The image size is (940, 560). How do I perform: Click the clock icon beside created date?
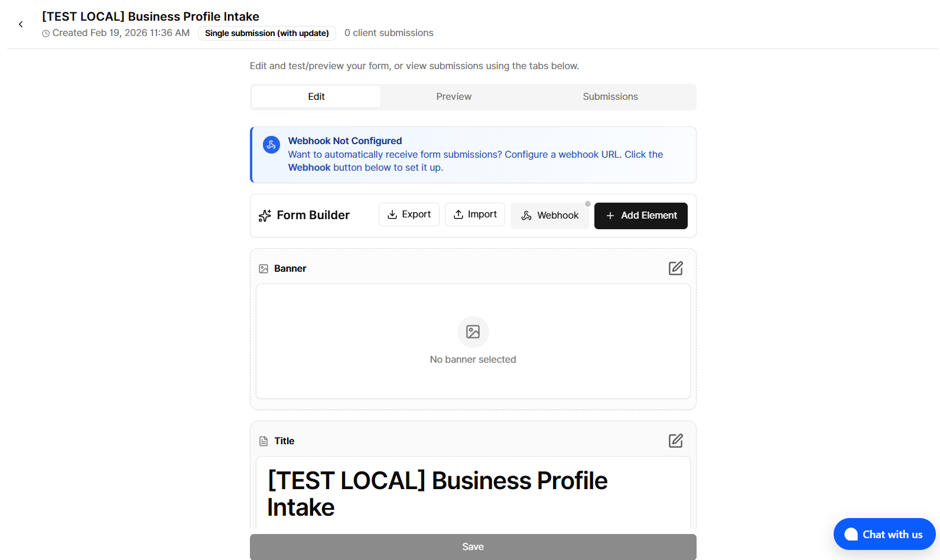pos(46,34)
